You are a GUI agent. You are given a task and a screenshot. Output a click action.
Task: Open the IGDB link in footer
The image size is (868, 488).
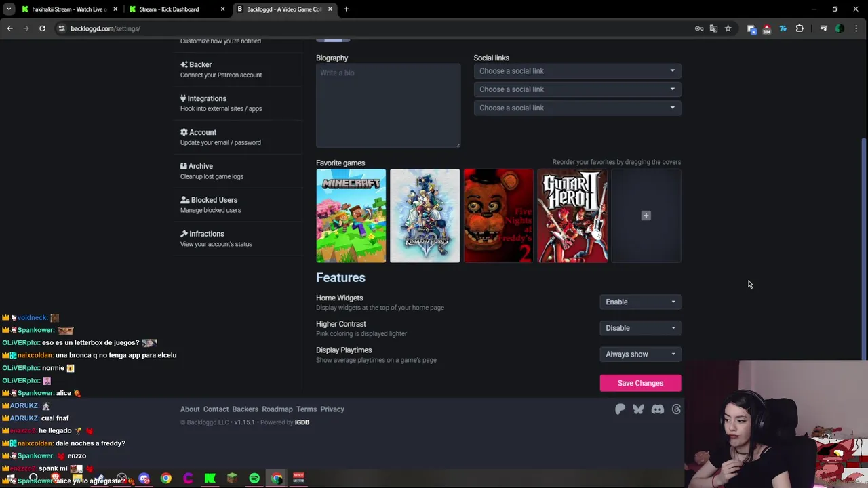pyautogui.click(x=302, y=422)
